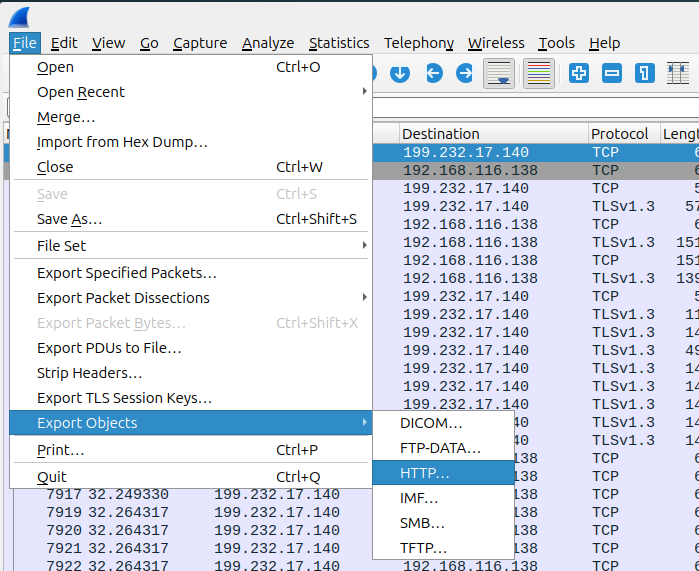Choose Close from the File menu
This screenshot has height=571, width=699.
click(x=191, y=167)
